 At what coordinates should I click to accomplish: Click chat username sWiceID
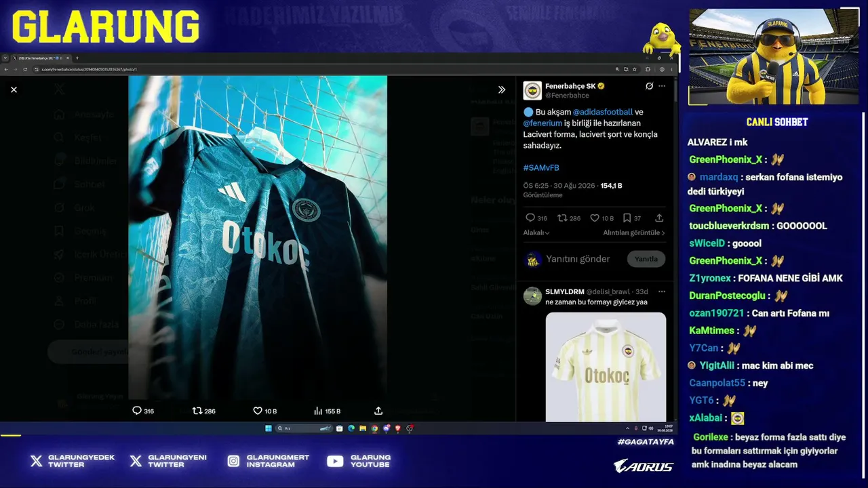[x=707, y=243]
